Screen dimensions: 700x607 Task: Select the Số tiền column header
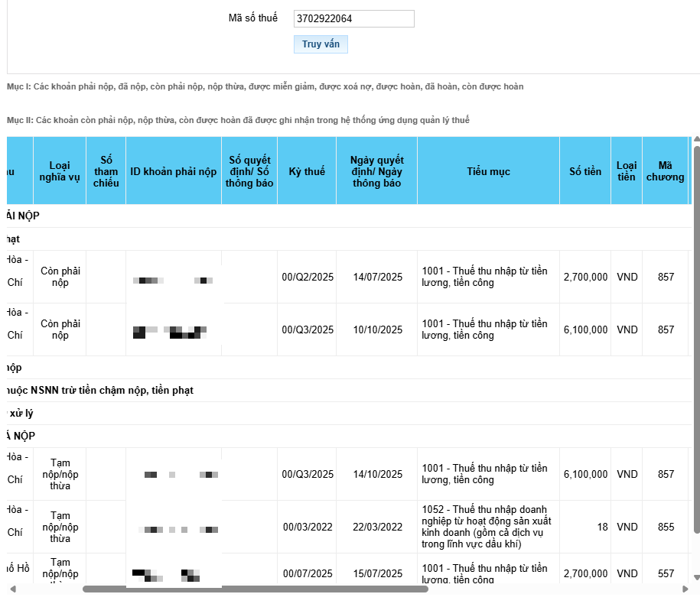(585, 172)
